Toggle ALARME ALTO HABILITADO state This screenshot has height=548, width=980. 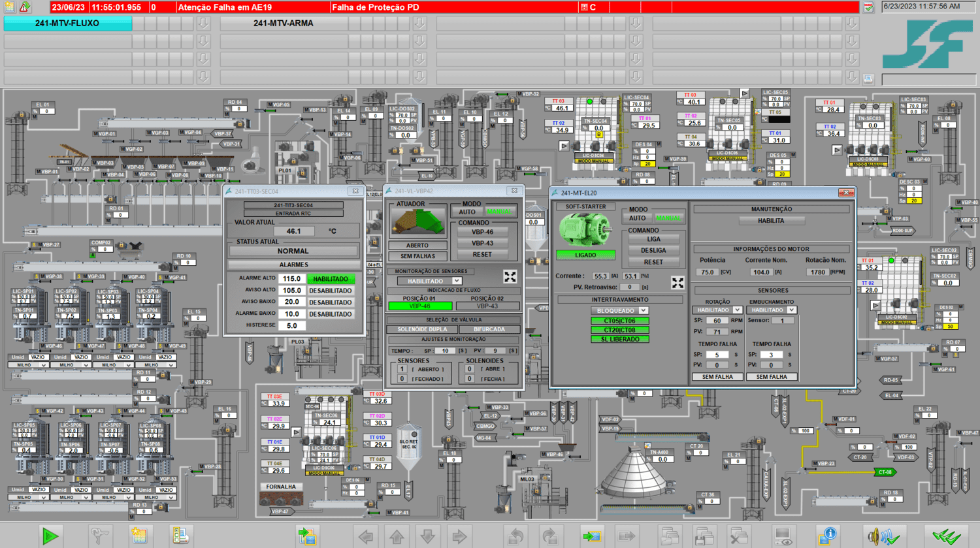[x=331, y=279]
